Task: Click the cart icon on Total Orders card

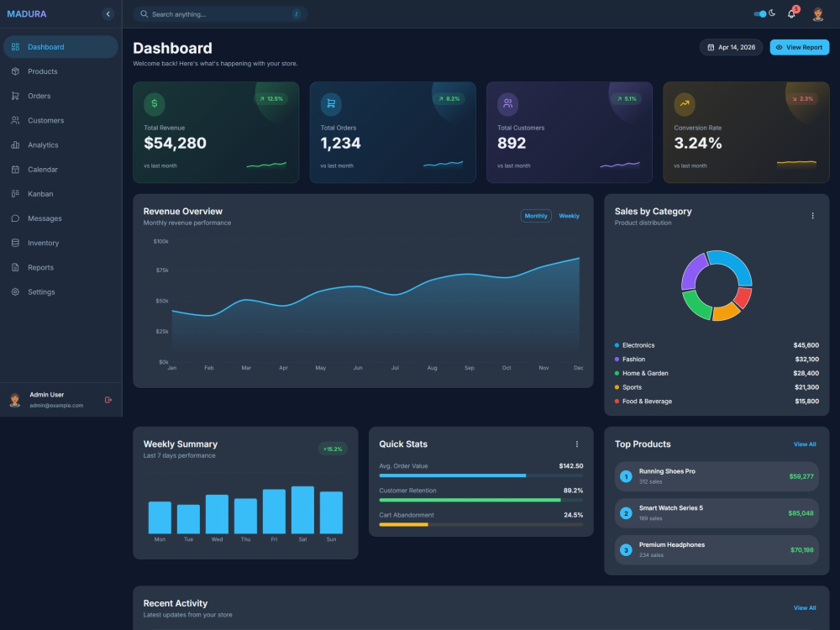Action: pos(331,103)
